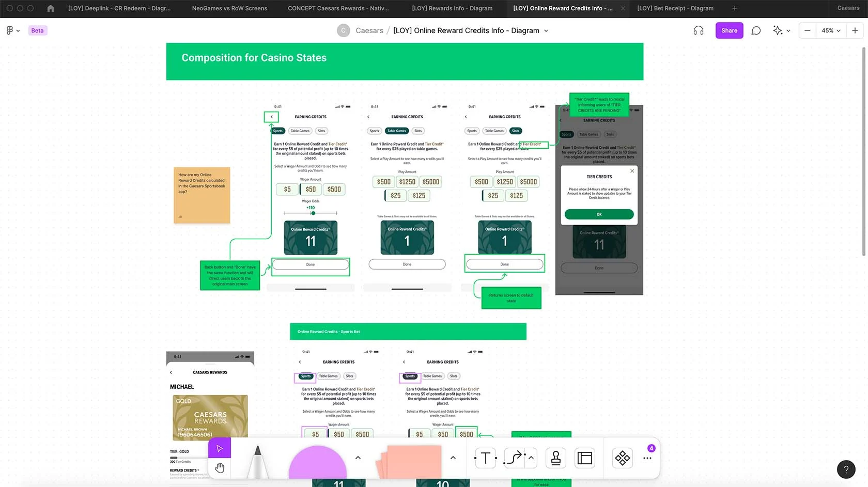The width and height of the screenshot is (868, 487).
Task: Select the orange sticky note on the canvas
Action: point(202,195)
